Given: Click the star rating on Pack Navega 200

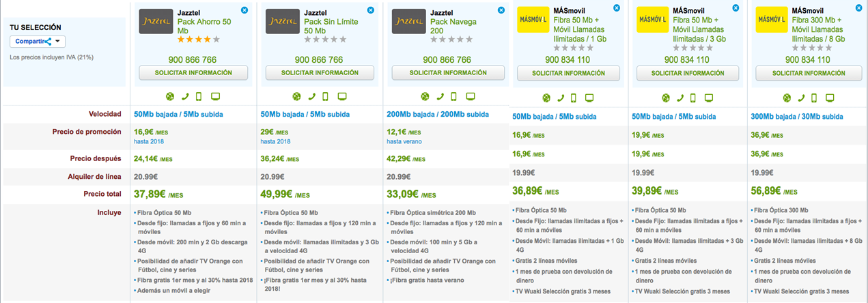Looking at the screenshot, I should click(452, 40).
